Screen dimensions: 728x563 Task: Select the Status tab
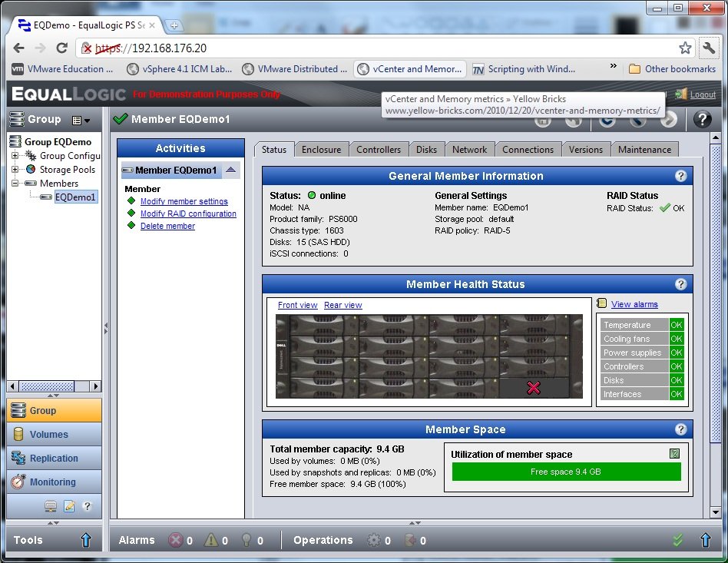coord(274,150)
